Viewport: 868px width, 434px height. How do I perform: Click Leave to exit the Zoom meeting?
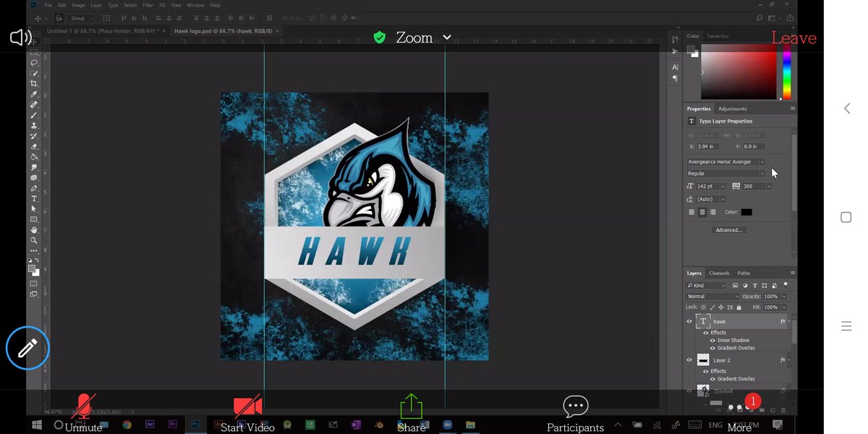793,38
